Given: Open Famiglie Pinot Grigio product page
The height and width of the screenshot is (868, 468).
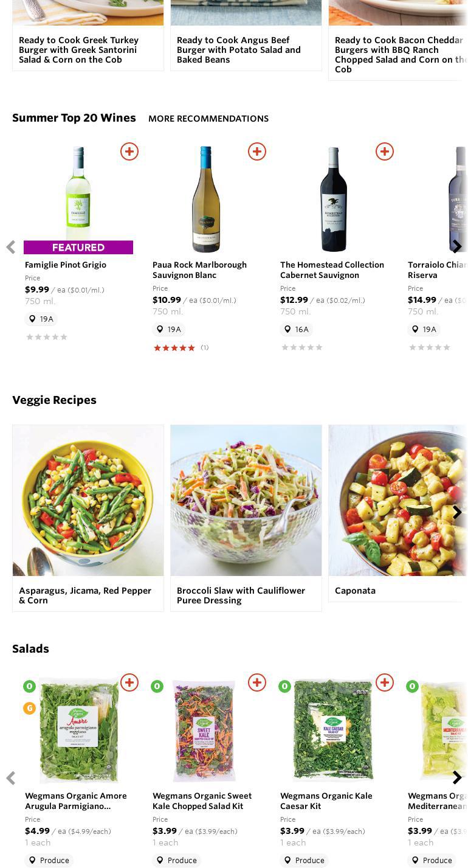Looking at the screenshot, I should 66,265.
